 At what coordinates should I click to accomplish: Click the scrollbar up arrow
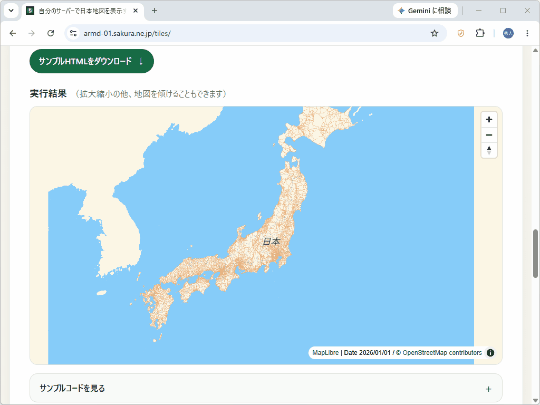coord(535,50)
